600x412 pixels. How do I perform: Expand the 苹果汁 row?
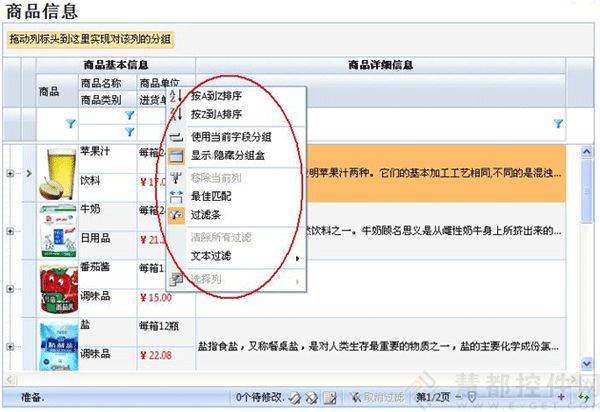10,173
